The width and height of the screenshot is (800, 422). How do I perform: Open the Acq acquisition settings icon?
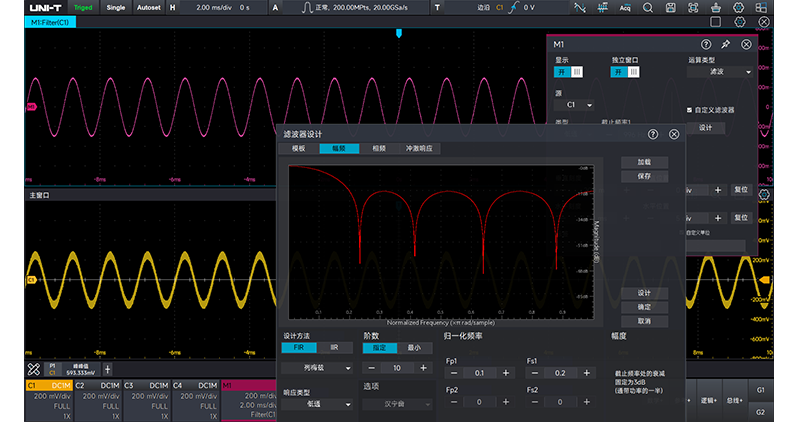pyautogui.click(x=626, y=7)
